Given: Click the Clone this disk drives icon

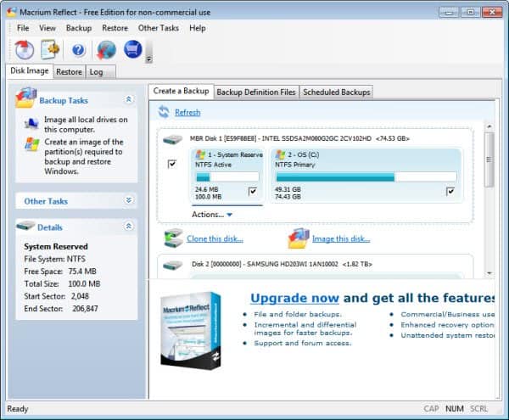Looking at the screenshot, I should pyautogui.click(x=173, y=238).
